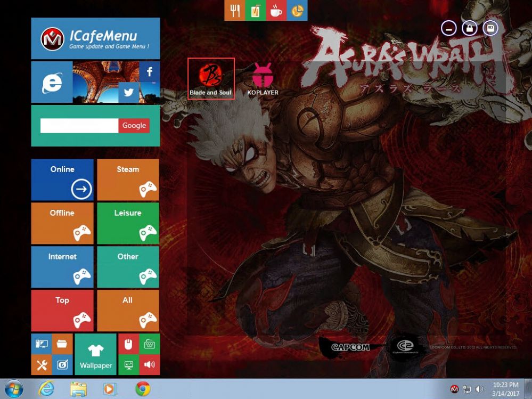Open the coffee cup icon
The image size is (532, 399).
[276, 10]
